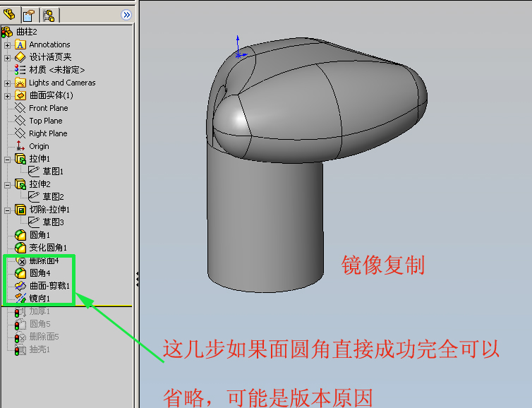532x408 pixels.
Task: Click the 设计活页夹 binder icon
Action: [x=20, y=57]
